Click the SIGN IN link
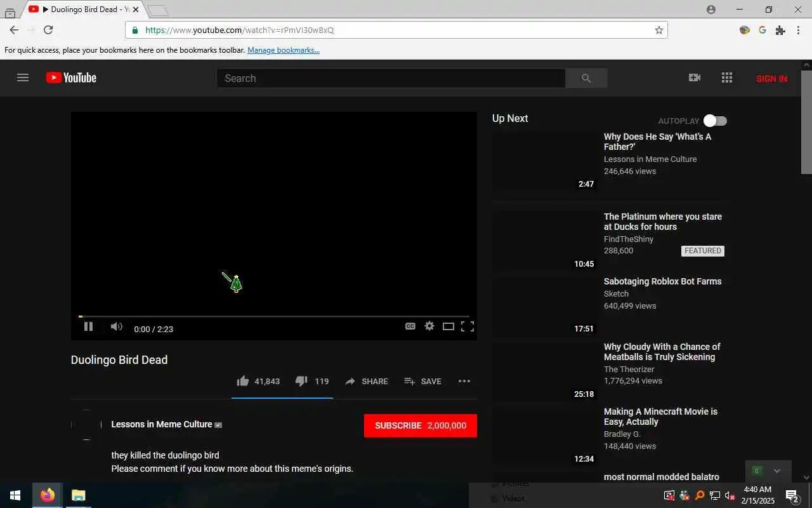 pyautogui.click(x=771, y=79)
